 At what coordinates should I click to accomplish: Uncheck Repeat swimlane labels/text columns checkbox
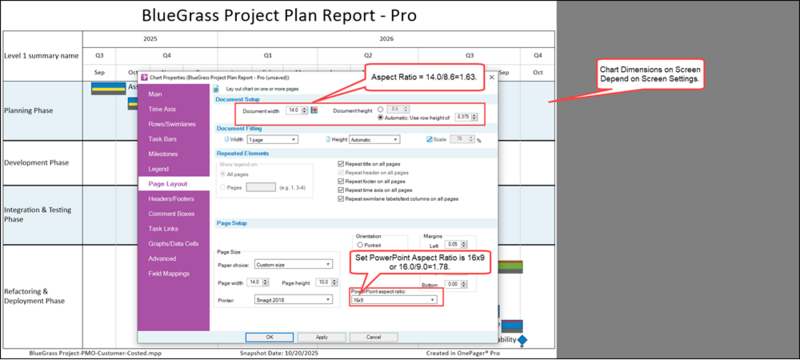(x=341, y=198)
